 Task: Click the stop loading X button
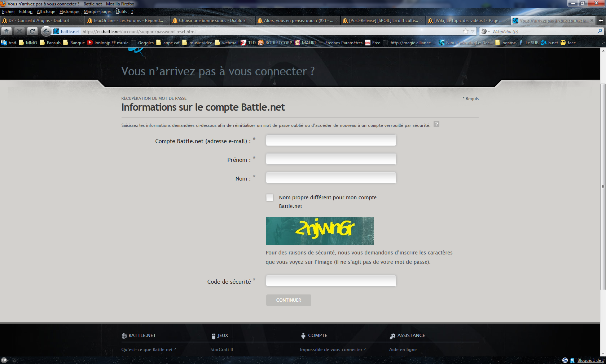coord(19,31)
